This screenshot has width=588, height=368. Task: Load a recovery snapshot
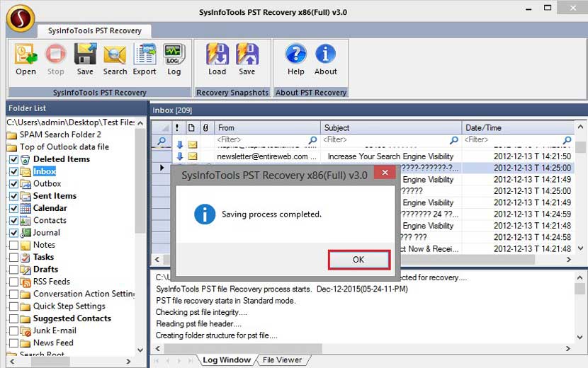[217, 59]
